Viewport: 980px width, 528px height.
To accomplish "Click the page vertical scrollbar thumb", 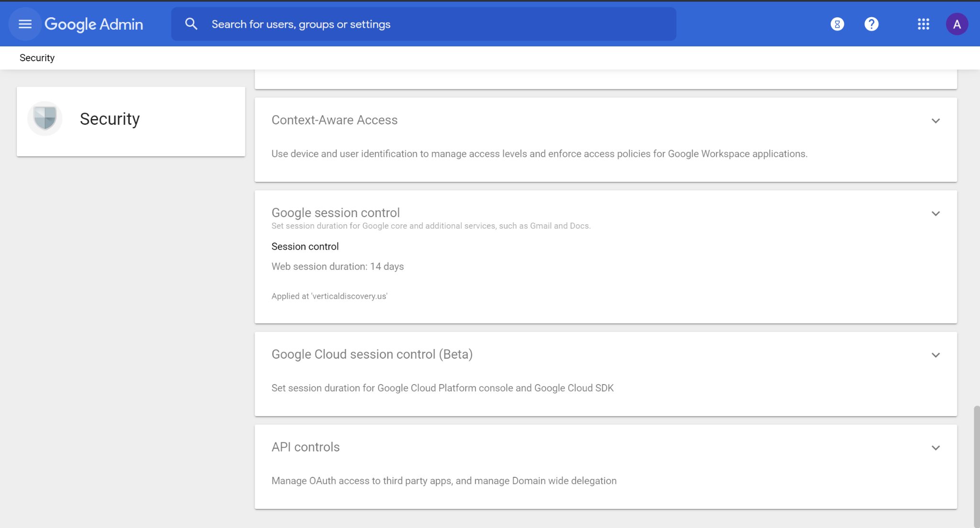I will tap(977, 466).
